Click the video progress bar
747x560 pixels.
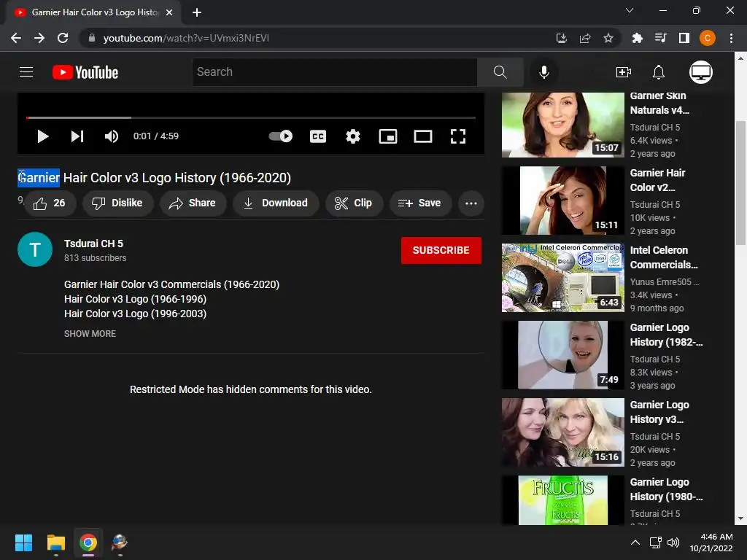[251, 117]
